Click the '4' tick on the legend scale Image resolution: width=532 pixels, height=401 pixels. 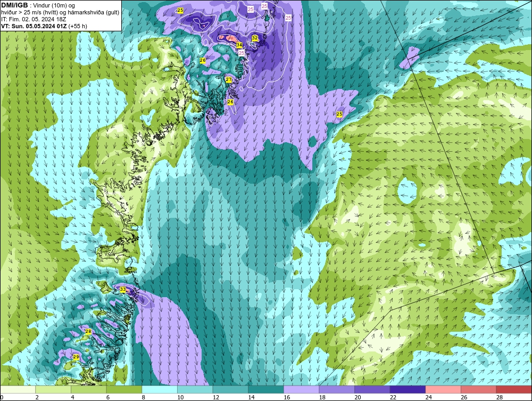point(72,397)
